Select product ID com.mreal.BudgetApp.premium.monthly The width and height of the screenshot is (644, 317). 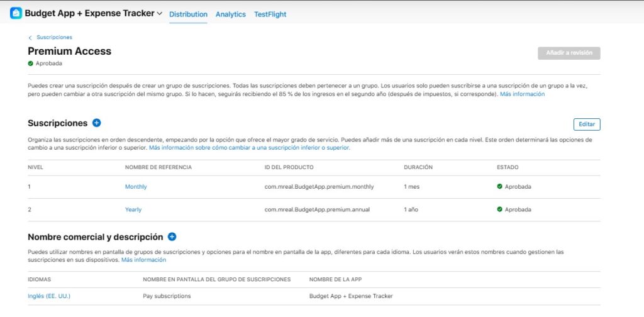[319, 187]
